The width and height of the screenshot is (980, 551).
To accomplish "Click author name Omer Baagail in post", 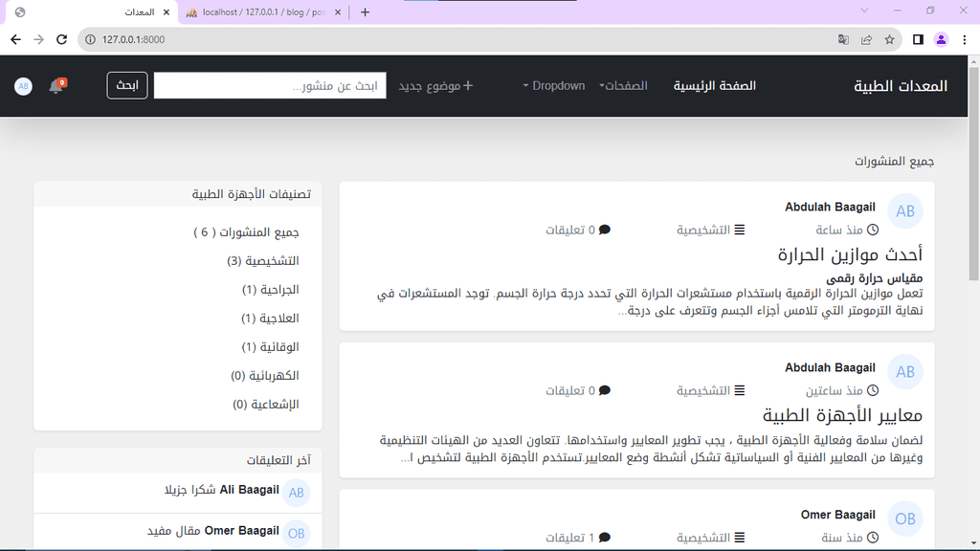I will click(838, 515).
